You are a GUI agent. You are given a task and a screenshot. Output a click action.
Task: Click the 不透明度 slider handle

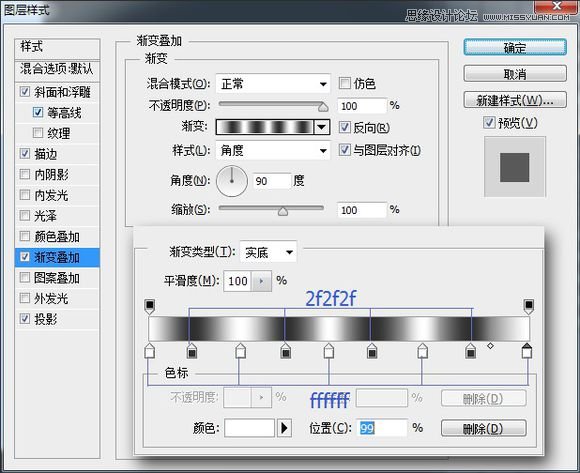(323, 107)
